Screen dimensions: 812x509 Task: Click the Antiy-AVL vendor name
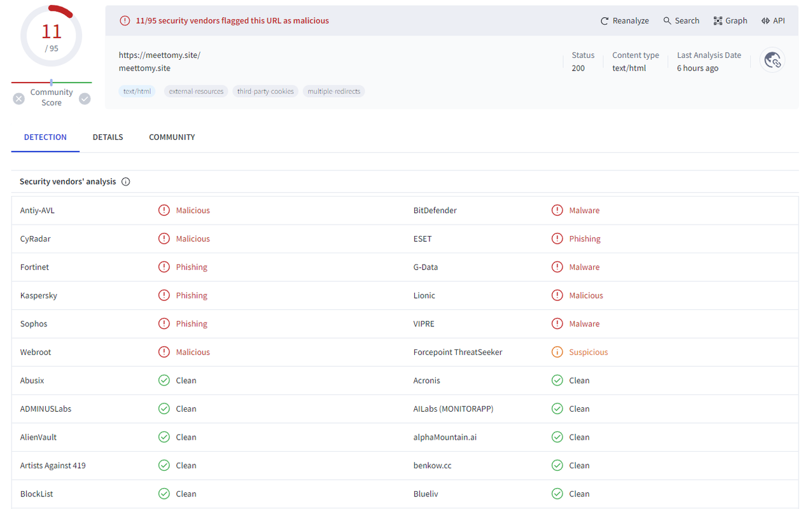tap(38, 211)
